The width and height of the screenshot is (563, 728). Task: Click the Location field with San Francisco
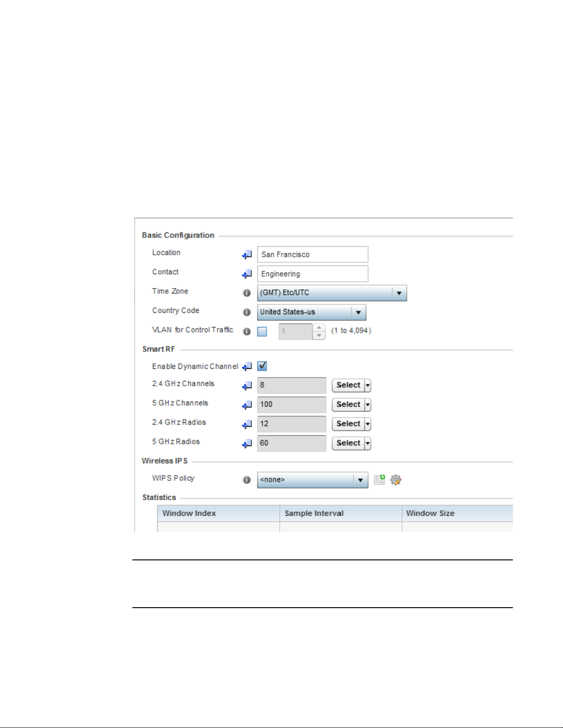point(313,254)
